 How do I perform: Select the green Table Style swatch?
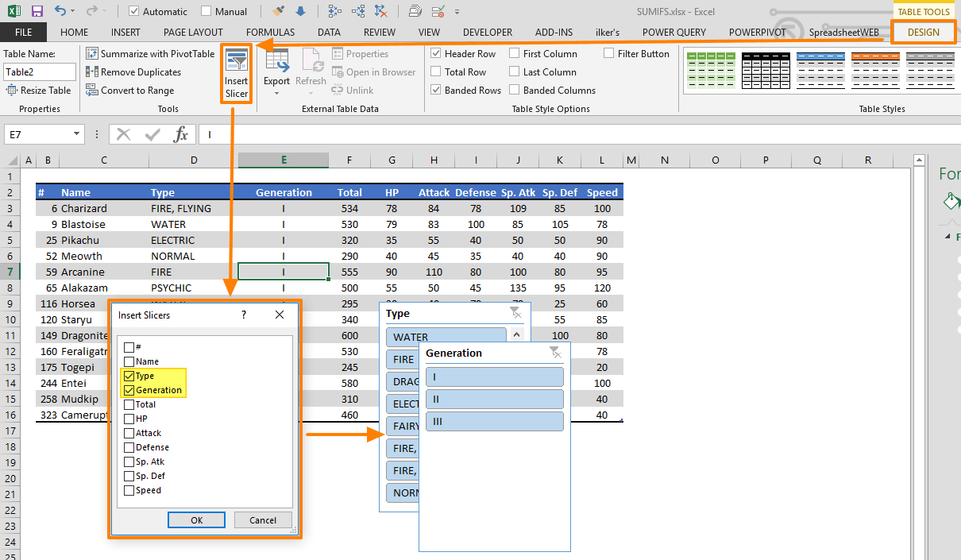[712, 71]
